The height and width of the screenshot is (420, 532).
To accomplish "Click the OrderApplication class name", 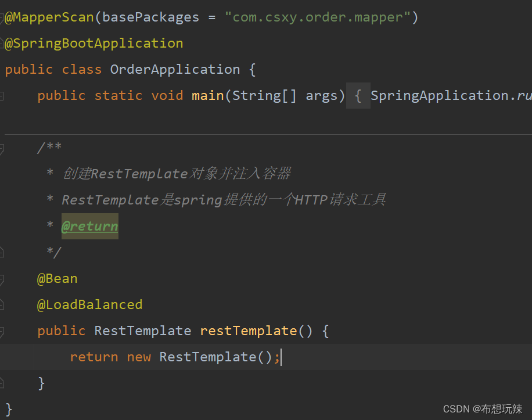I will 175,70.
